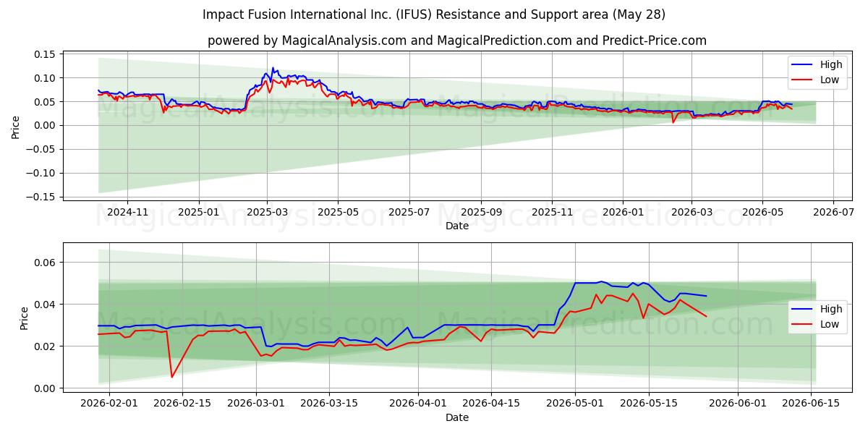
Task: Click the −0.10 value on upper y-axis
Action: click(42, 174)
